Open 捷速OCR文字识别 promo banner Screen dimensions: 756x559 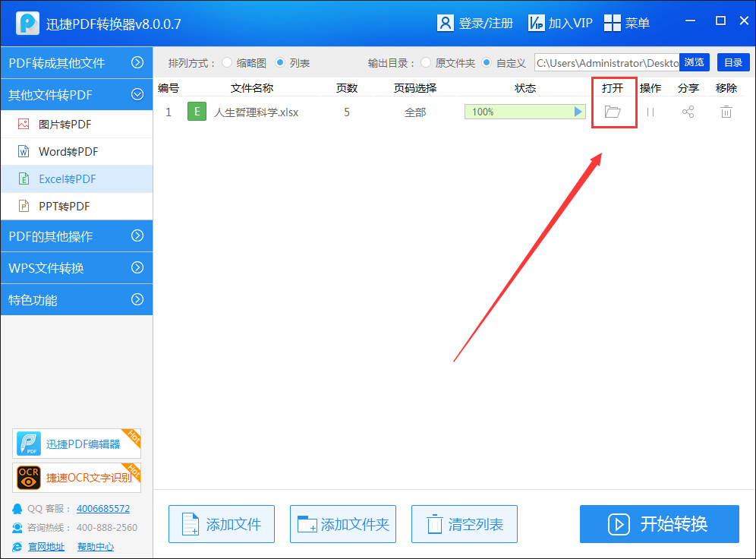point(77,478)
